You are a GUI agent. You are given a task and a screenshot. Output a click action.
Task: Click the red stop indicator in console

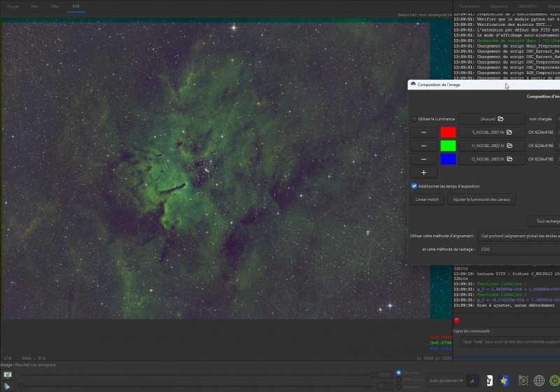click(456, 321)
